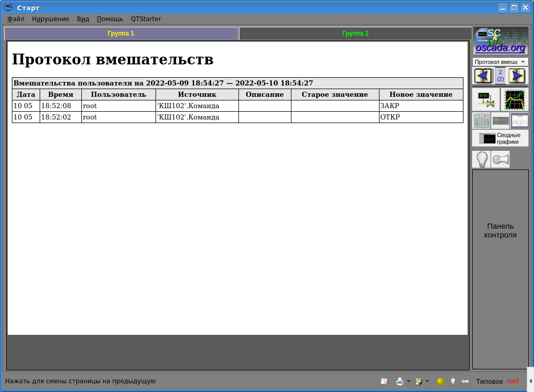Toggle the small light alarm in status bar
This screenshot has height=392, width=534.
click(x=453, y=382)
